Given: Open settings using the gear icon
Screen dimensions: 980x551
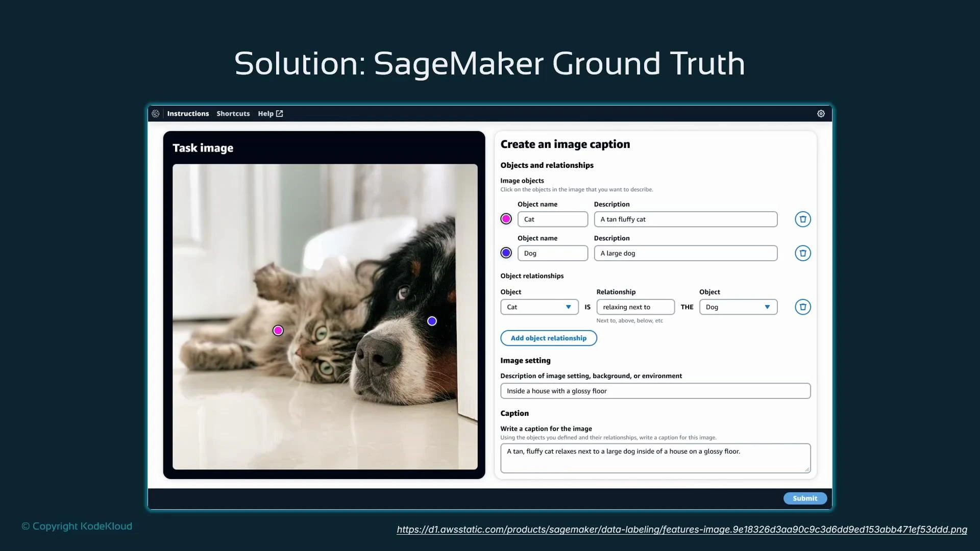Looking at the screenshot, I should (821, 113).
